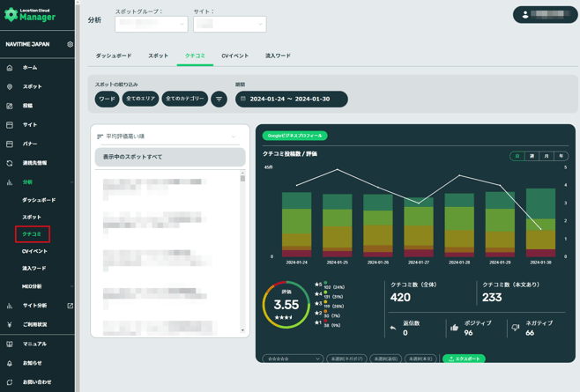Click the calendar icon in date range
This screenshot has height=392, width=580.
[x=243, y=99]
